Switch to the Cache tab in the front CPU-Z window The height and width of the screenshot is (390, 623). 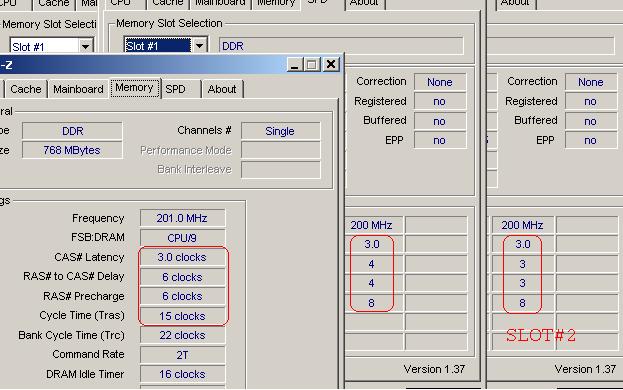pos(26,89)
